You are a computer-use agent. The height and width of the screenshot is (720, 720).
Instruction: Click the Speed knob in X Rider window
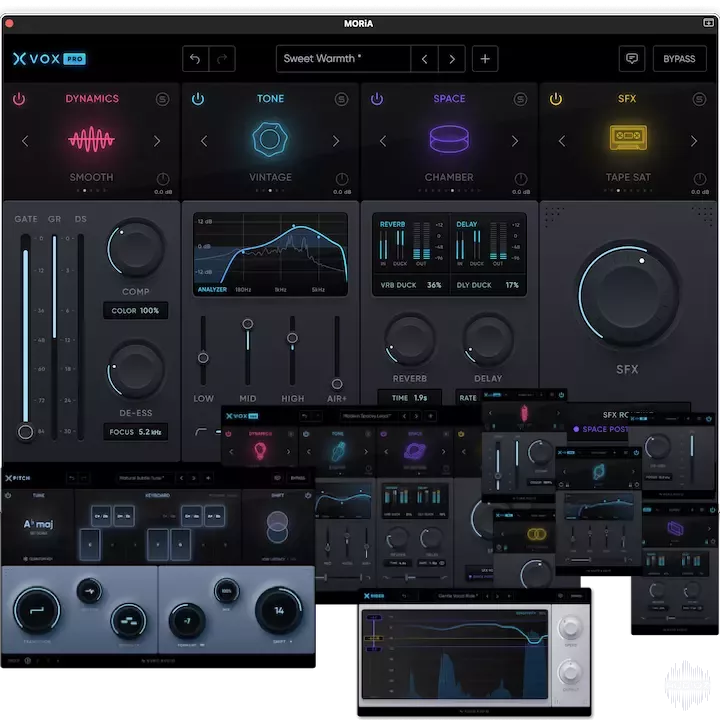pyautogui.click(x=570, y=628)
